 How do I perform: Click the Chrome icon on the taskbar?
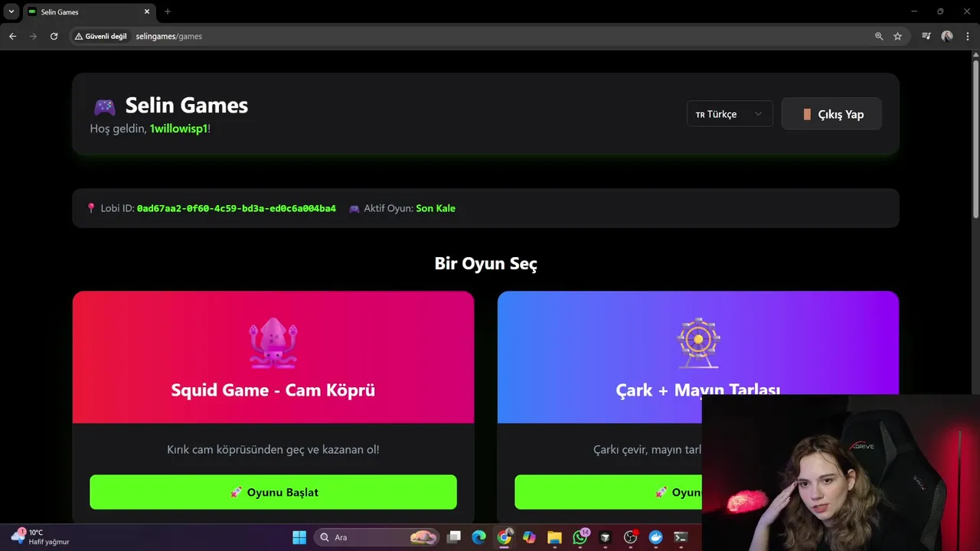(x=504, y=537)
